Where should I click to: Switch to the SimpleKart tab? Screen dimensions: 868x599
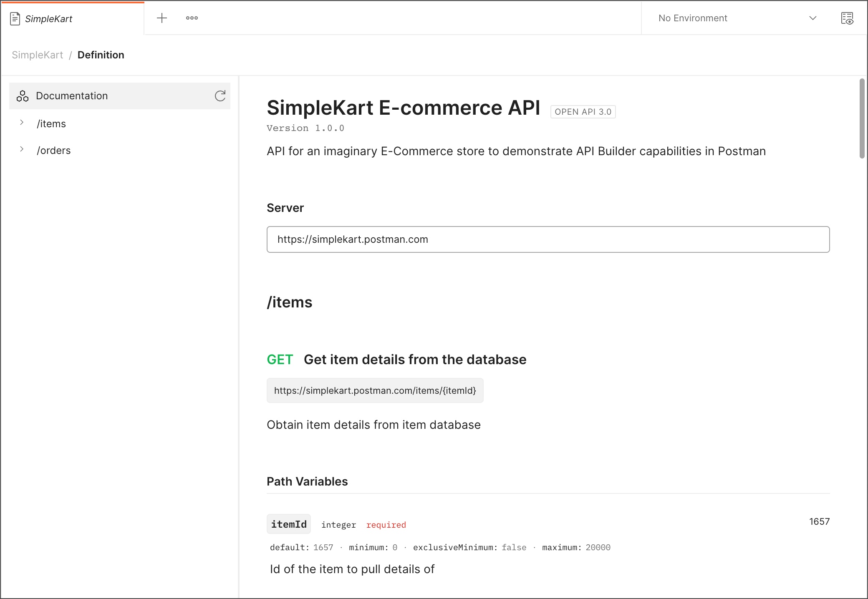(48, 18)
